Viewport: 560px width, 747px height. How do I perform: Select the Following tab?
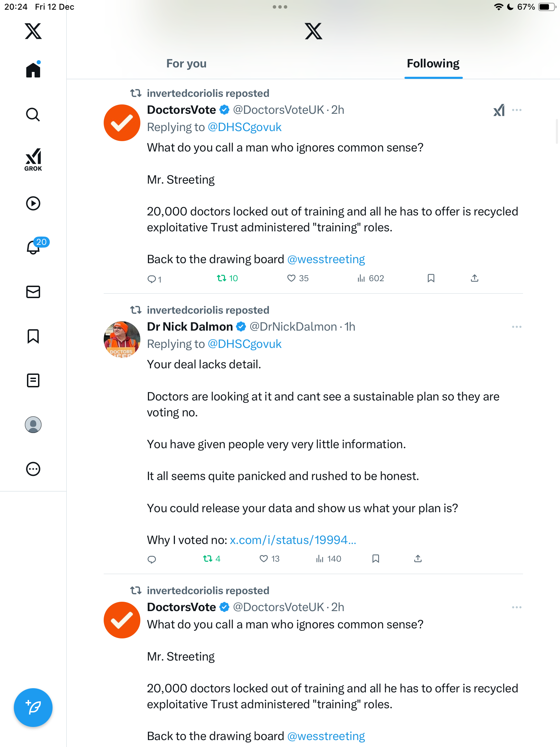point(433,64)
